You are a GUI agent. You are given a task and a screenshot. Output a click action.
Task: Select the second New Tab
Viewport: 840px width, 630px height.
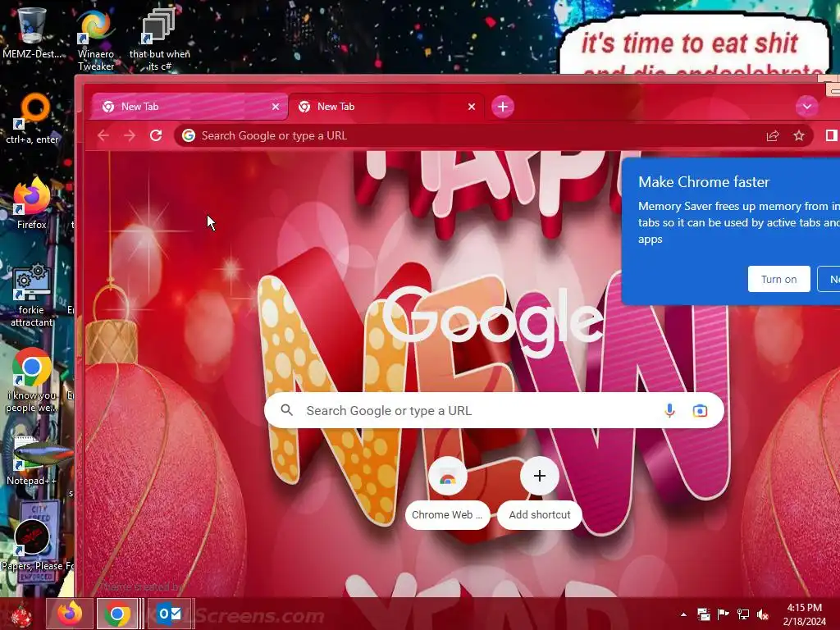tap(386, 107)
